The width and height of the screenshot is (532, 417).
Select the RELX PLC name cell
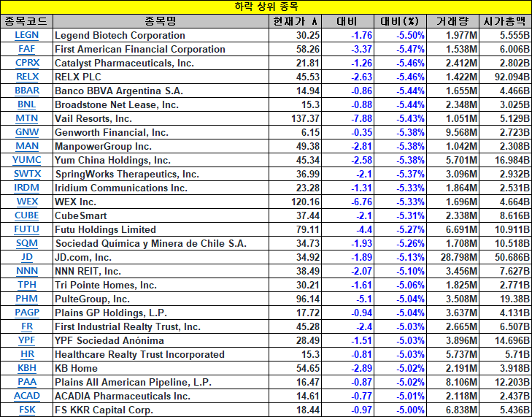pos(161,77)
